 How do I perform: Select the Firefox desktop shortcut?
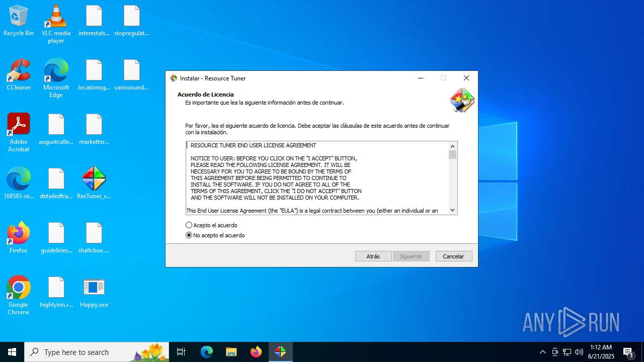click(19, 238)
